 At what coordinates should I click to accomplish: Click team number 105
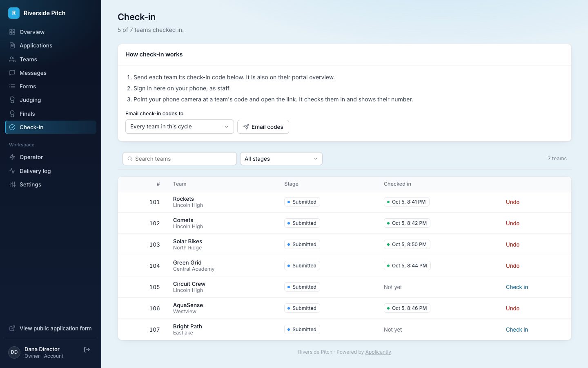154,287
